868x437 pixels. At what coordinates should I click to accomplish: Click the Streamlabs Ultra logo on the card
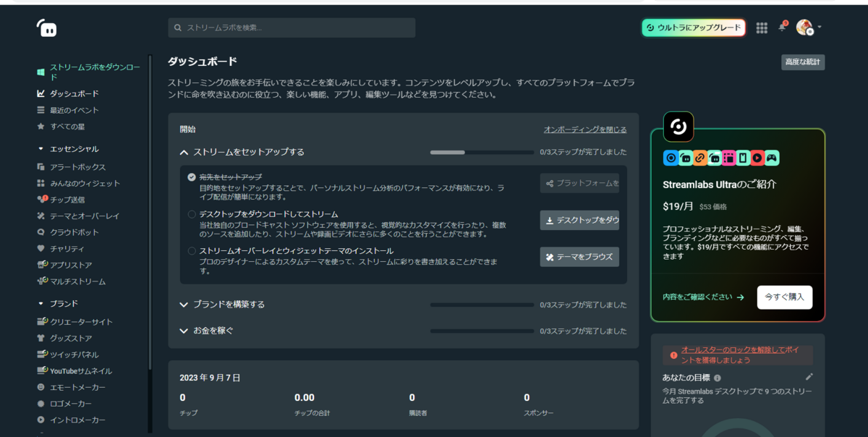click(x=678, y=127)
